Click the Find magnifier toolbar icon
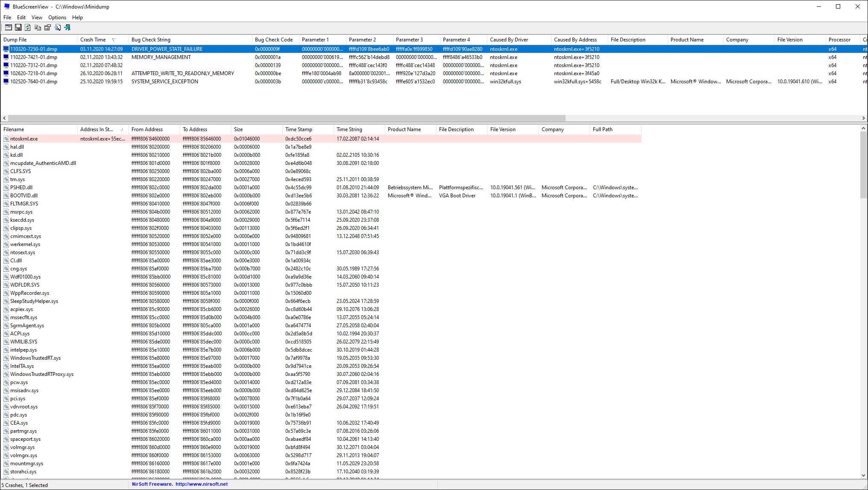 pos(58,27)
